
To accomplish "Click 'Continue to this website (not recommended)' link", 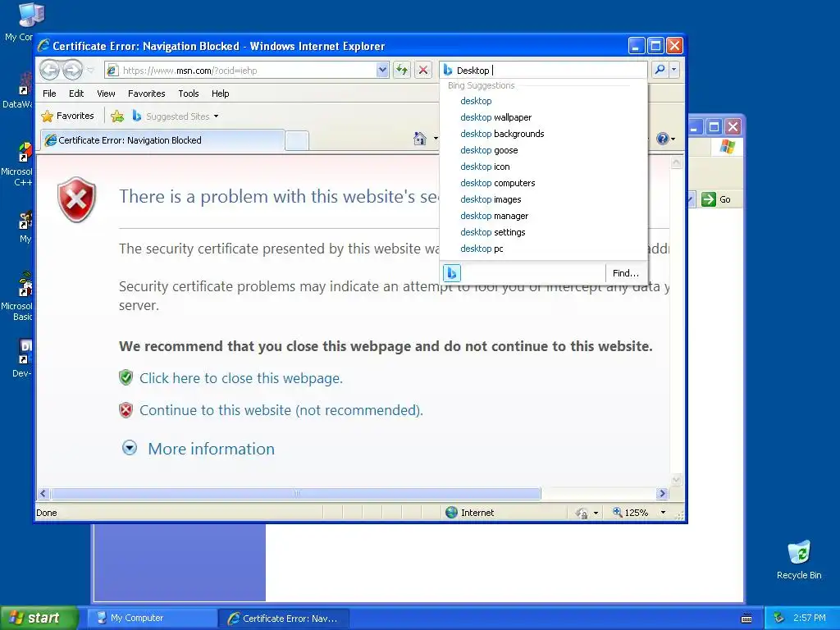I will tap(281, 410).
